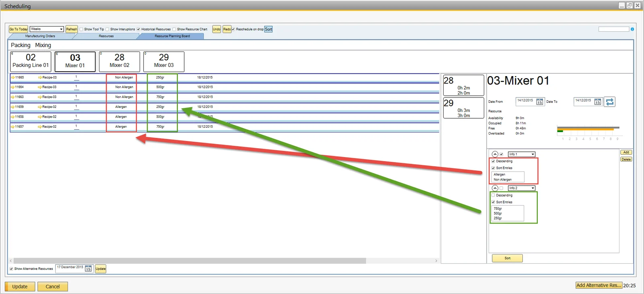Uncheck Sort Entries under Info 1
Viewport: 644px width, 294px height.
(x=493, y=168)
